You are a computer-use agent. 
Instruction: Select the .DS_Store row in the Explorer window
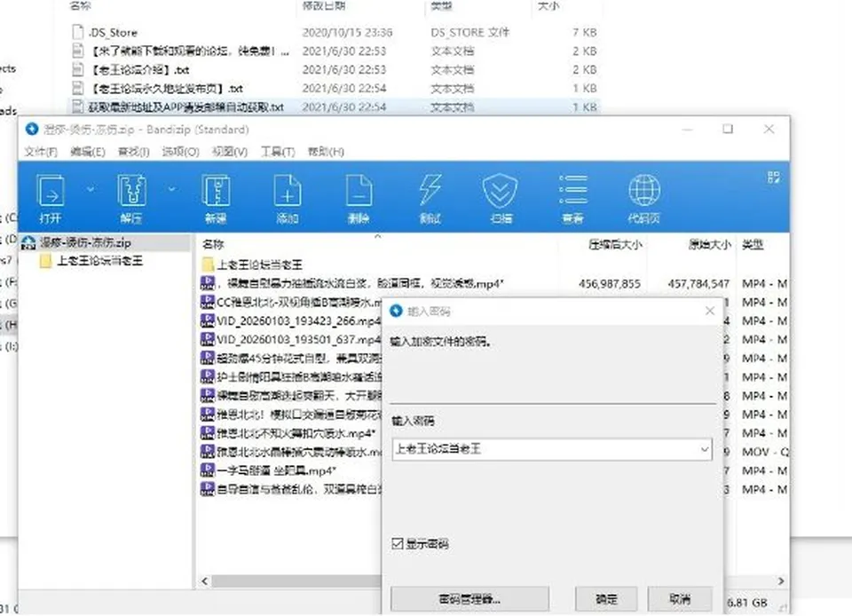pos(335,32)
